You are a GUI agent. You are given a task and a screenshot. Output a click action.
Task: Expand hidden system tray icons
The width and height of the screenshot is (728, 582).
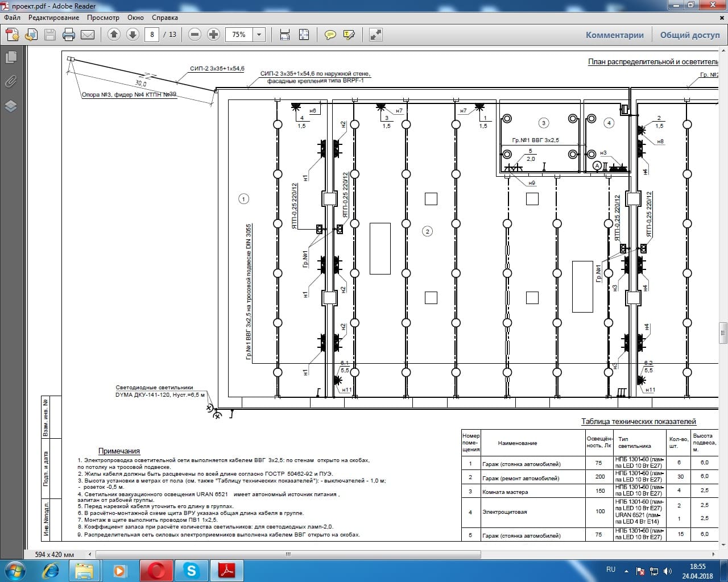(x=626, y=570)
